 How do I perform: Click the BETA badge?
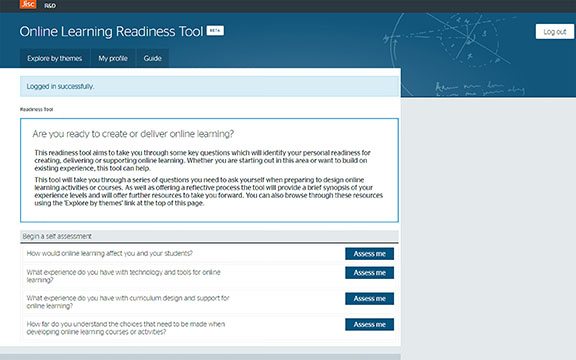pos(215,30)
